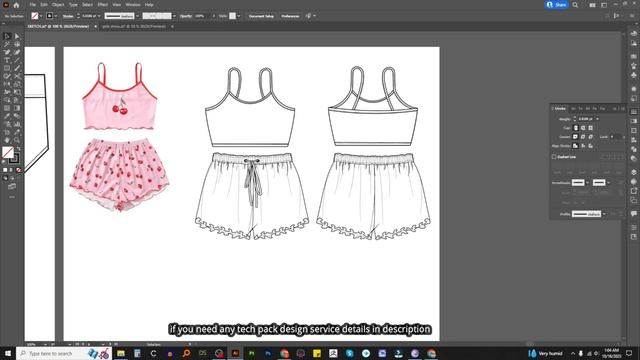640x360 pixels.
Task: Click the Stroke swatch in toolbar
Action: (14, 158)
